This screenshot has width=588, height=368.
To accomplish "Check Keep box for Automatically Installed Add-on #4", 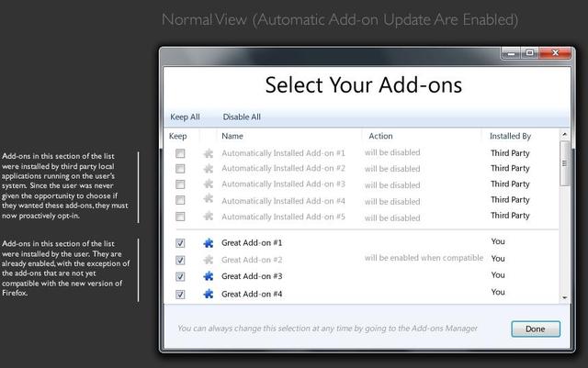I will (180, 201).
